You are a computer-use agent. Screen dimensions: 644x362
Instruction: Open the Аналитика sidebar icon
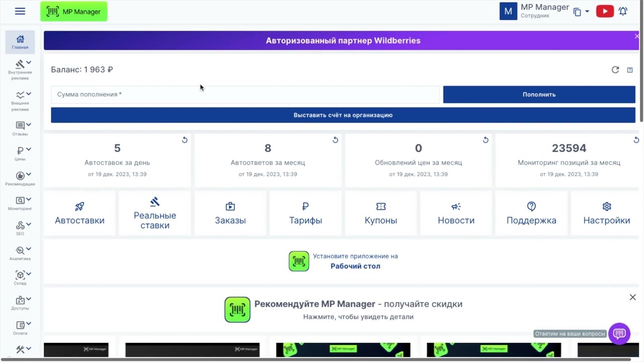coord(20,250)
